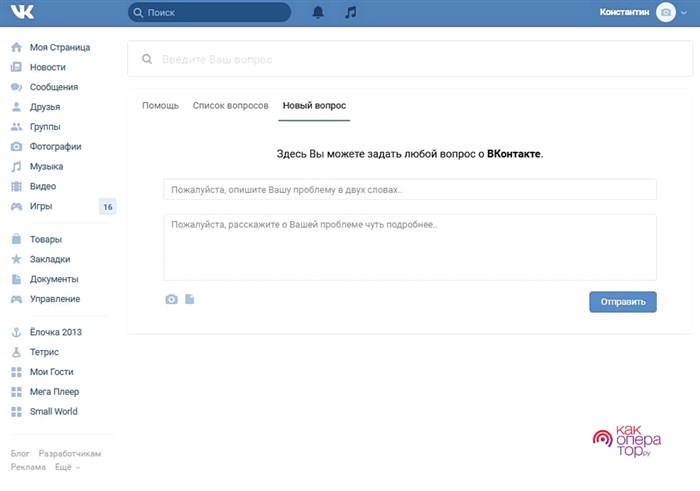This screenshot has height=491, width=700.
Task: Click the short problem description field
Action: pyautogui.click(x=410, y=189)
